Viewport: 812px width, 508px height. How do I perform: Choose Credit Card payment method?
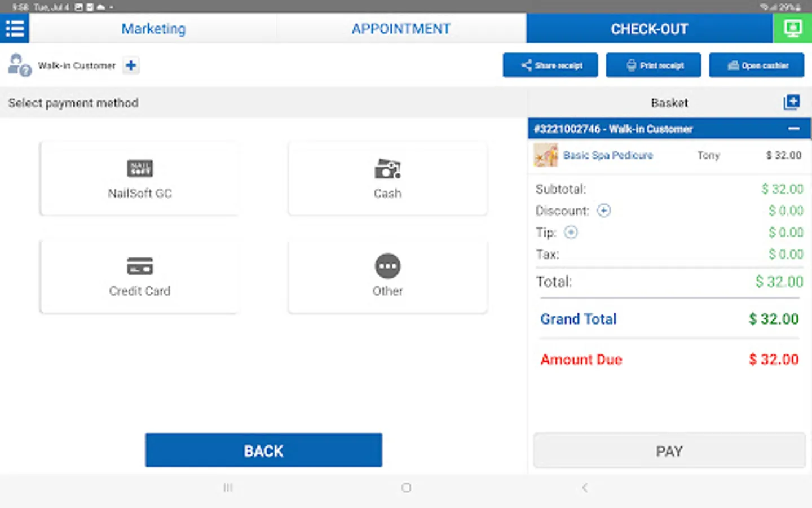pos(139,277)
